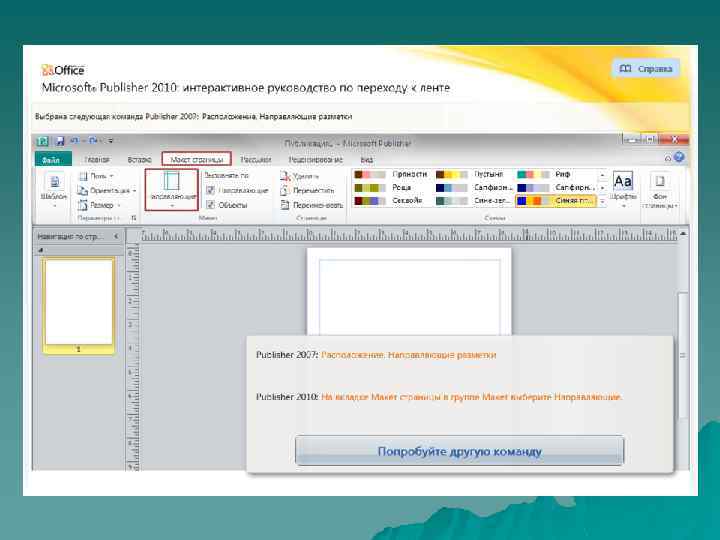The height and width of the screenshot is (540, 720).
Task: Click the Переименовать (Rename page) icon
Action: (x=285, y=205)
